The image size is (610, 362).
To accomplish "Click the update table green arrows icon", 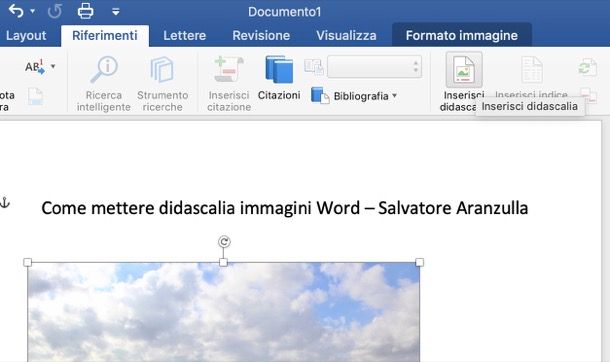I will 587,67.
